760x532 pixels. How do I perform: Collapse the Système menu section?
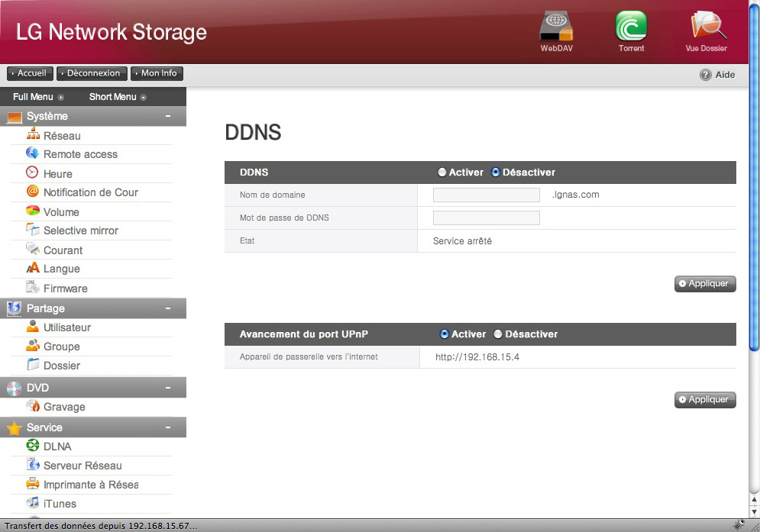coord(167,116)
